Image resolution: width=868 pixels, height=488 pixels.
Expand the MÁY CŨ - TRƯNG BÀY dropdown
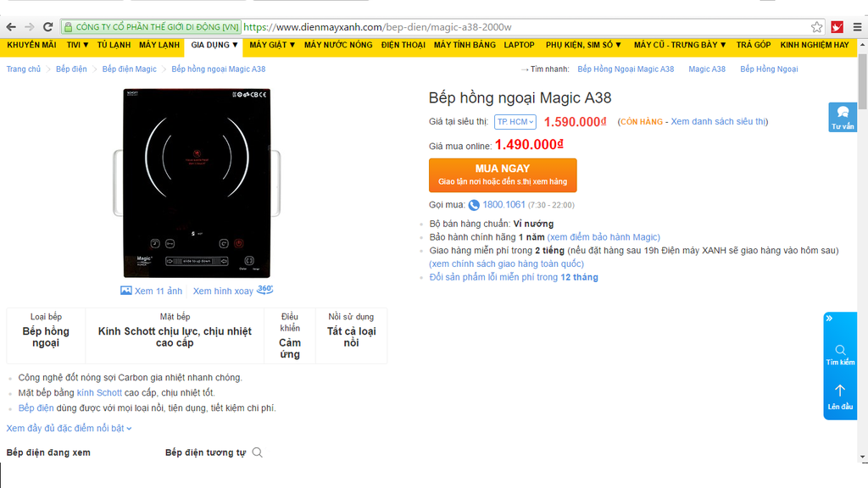click(680, 45)
